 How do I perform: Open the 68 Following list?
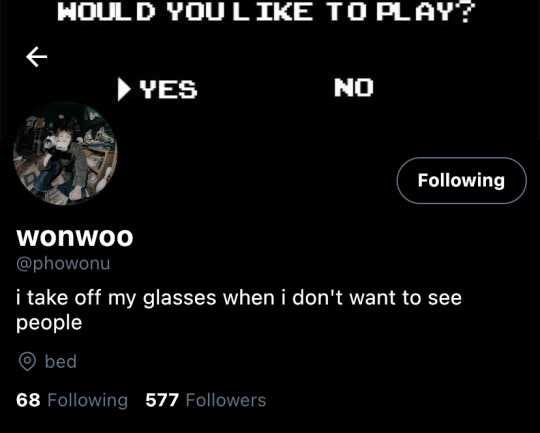72,400
